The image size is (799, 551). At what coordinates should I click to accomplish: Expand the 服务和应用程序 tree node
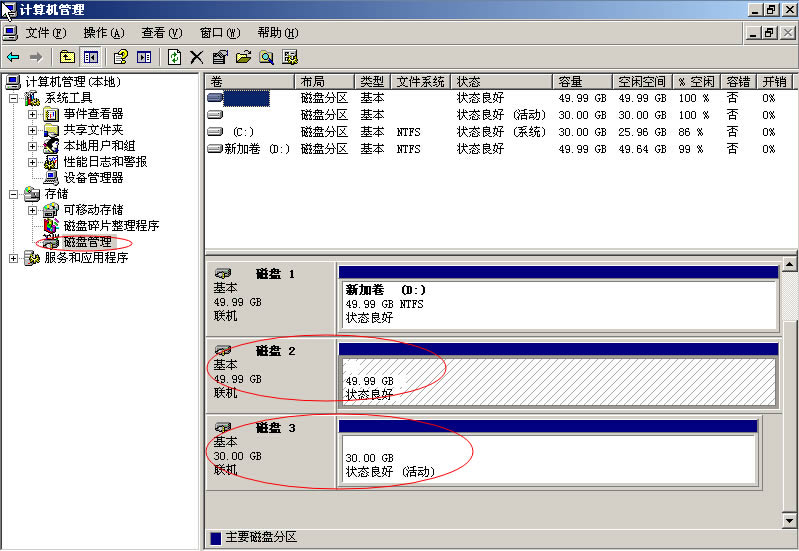point(14,258)
